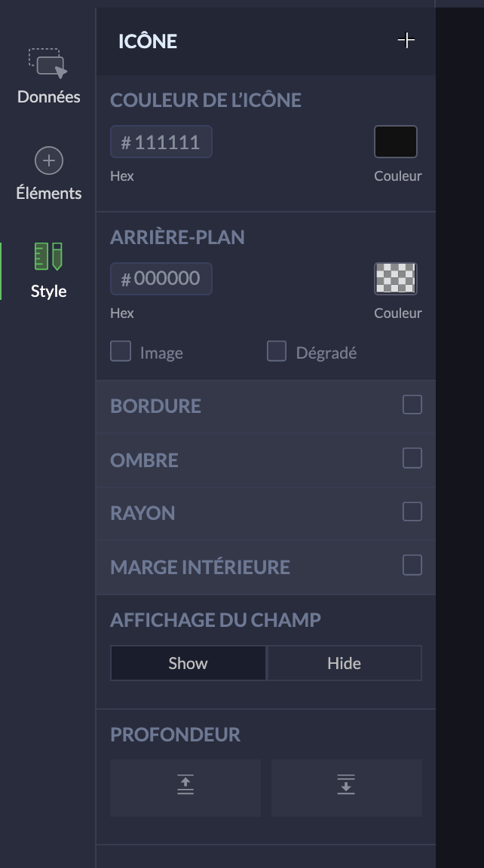This screenshot has height=868, width=484.
Task: Open the Données sidebar panel
Action: tap(48, 76)
